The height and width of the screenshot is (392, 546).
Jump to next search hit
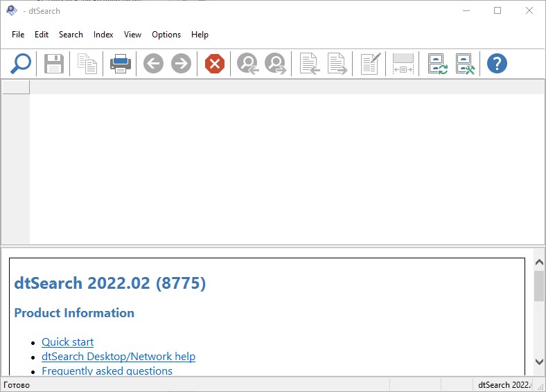(x=276, y=64)
